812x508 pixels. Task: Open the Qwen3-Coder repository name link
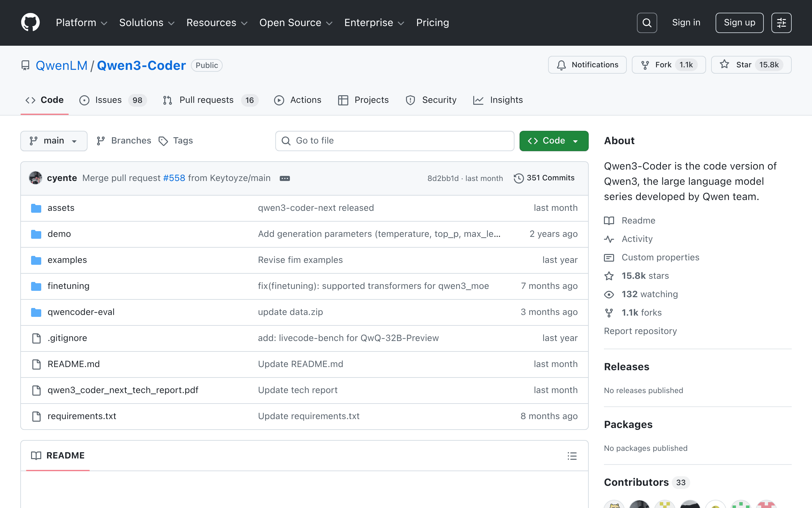click(x=141, y=65)
